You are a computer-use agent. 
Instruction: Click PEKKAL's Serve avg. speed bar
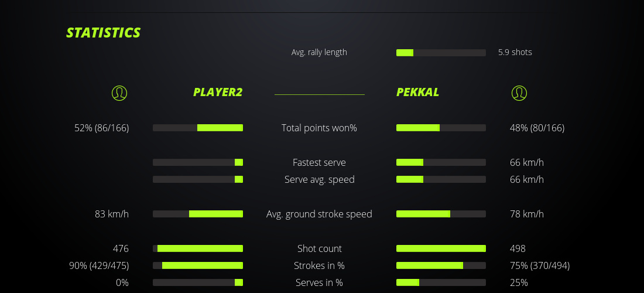point(441,179)
